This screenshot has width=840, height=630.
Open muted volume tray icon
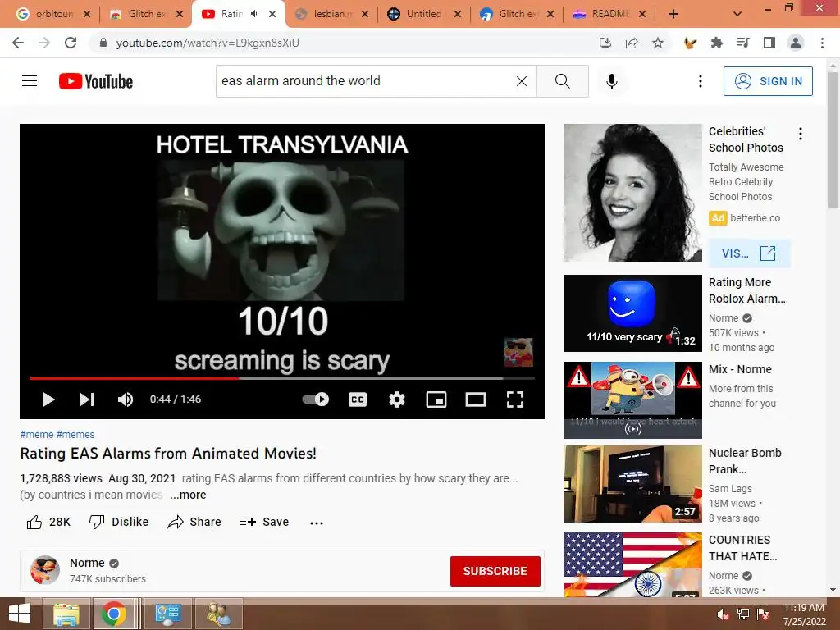coord(723,614)
